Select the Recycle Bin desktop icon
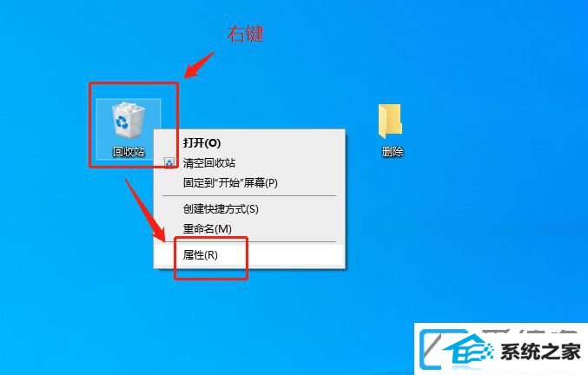 [x=129, y=121]
